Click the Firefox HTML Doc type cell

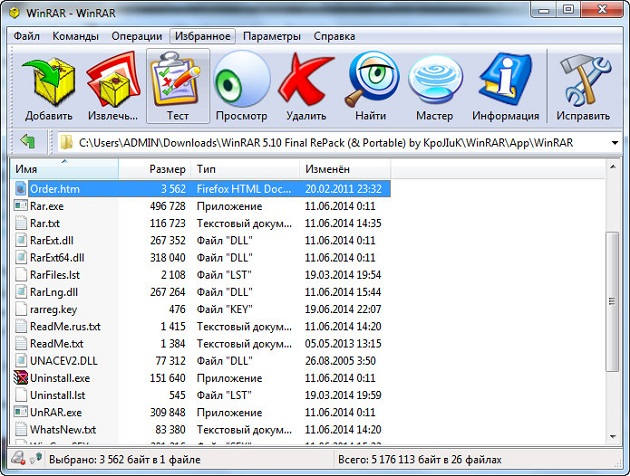(x=244, y=189)
